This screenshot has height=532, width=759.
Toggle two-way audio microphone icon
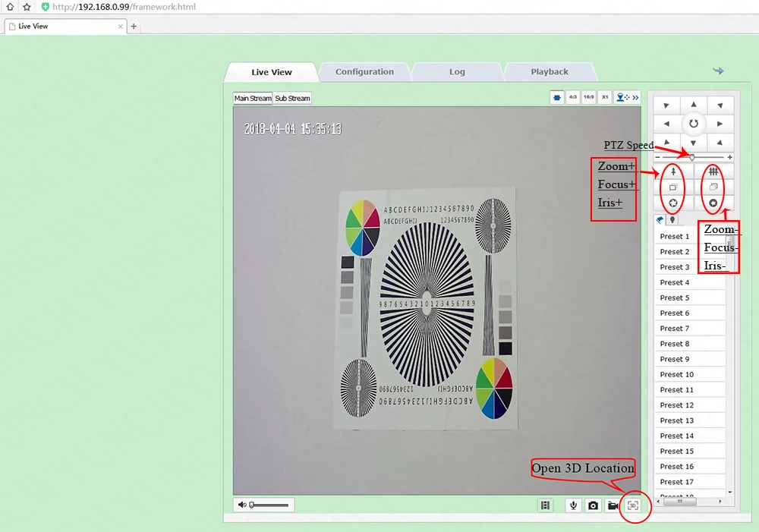click(x=574, y=505)
